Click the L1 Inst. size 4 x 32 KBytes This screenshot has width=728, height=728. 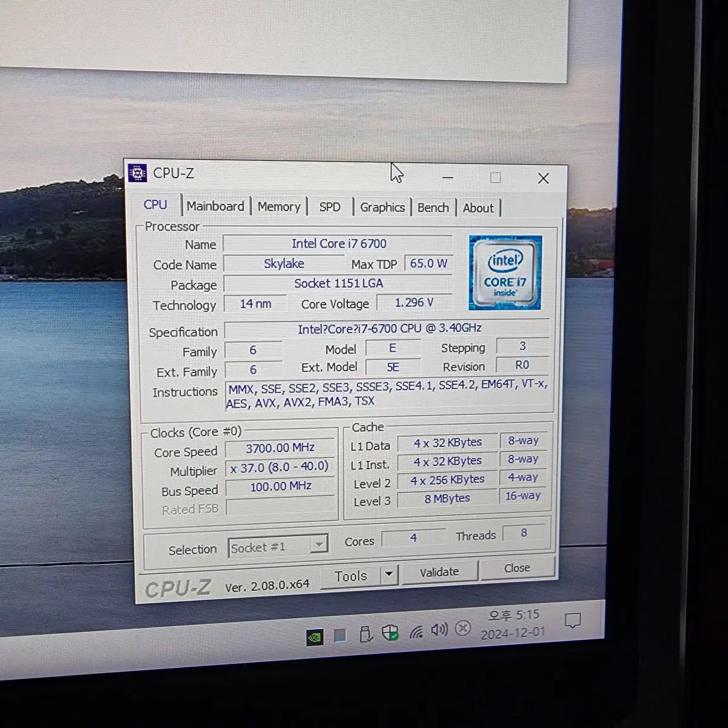click(448, 462)
